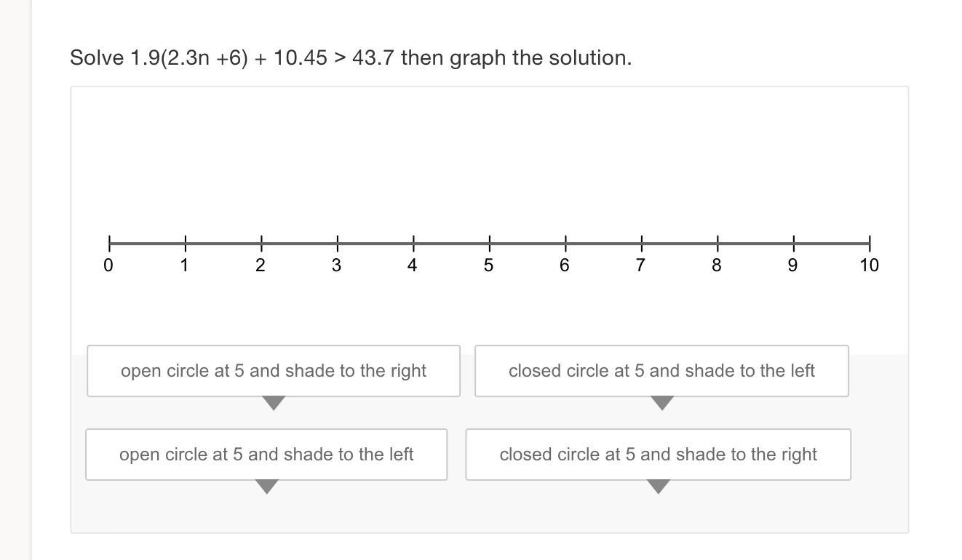Choose "closed circle at 5 and shade to the left"
Image resolution: width=962 pixels, height=560 pixels.
pyautogui.click(x=661, y=371)
